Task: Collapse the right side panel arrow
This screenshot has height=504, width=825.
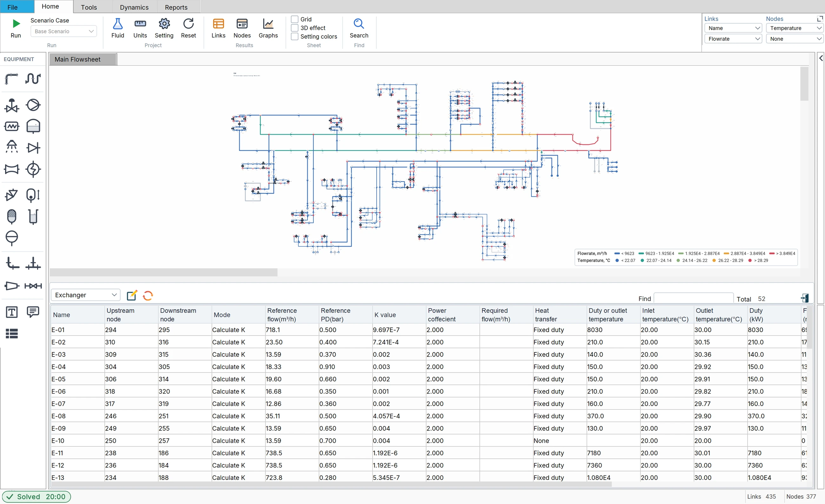Action: pyautogui.click(x=821, y=58)
